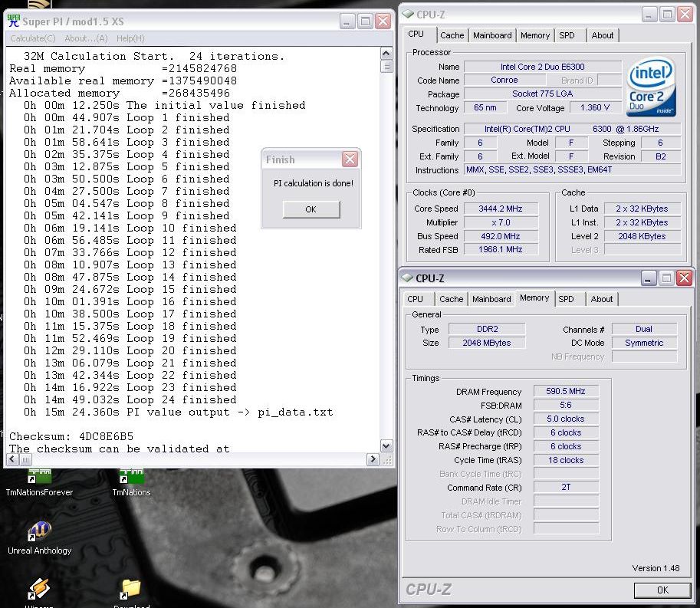Open the TmNations desktop shortcut

[131, 482]
